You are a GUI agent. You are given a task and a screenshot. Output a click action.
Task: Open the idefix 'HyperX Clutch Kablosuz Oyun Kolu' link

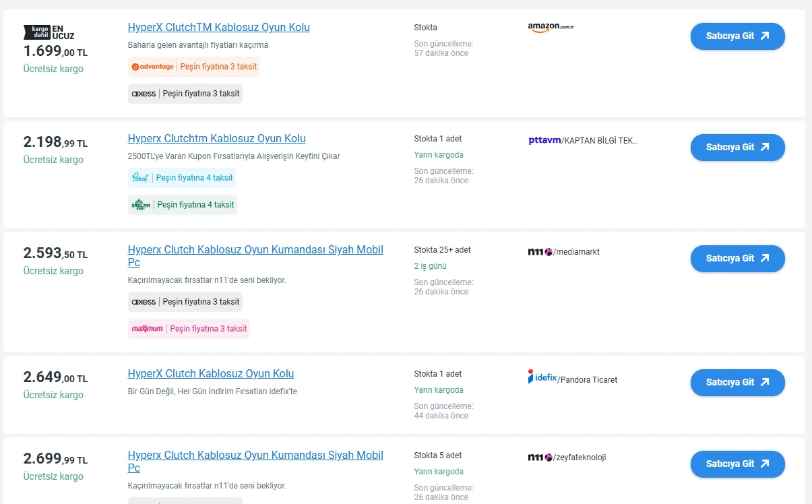[210, 374]
